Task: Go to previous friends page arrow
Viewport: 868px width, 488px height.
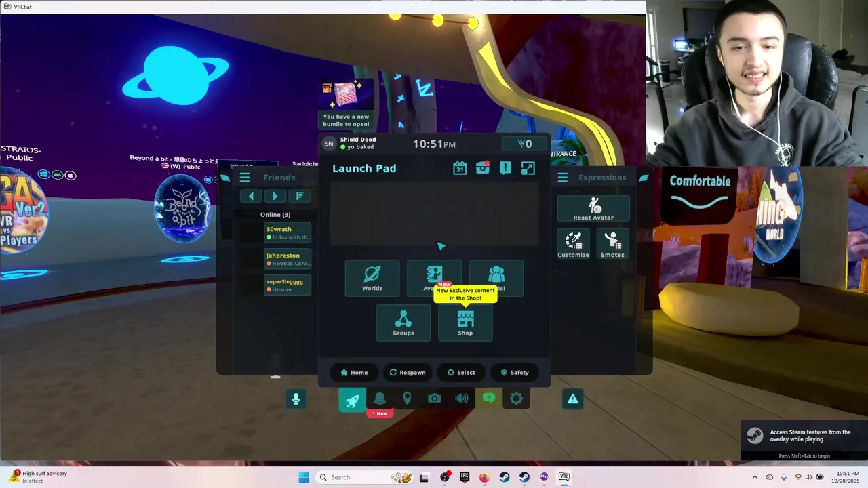Action: coord(251,196)
